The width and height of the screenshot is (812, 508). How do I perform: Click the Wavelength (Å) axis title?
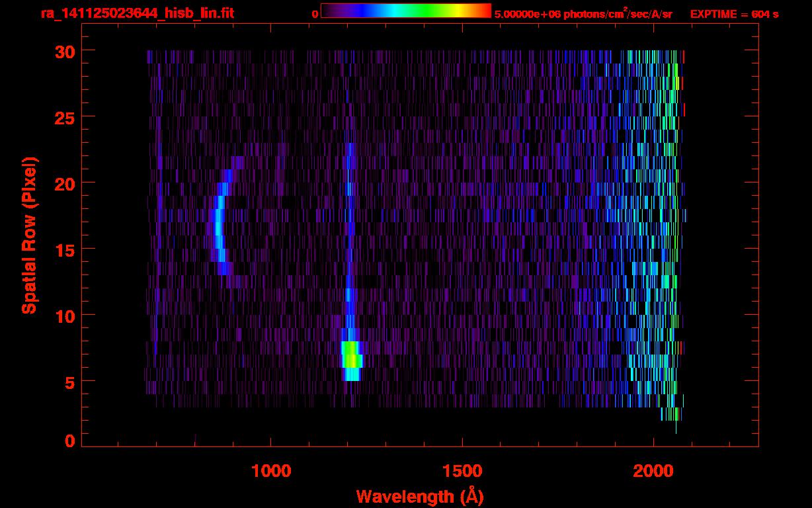pyautogui.click(x=420, y=496)
